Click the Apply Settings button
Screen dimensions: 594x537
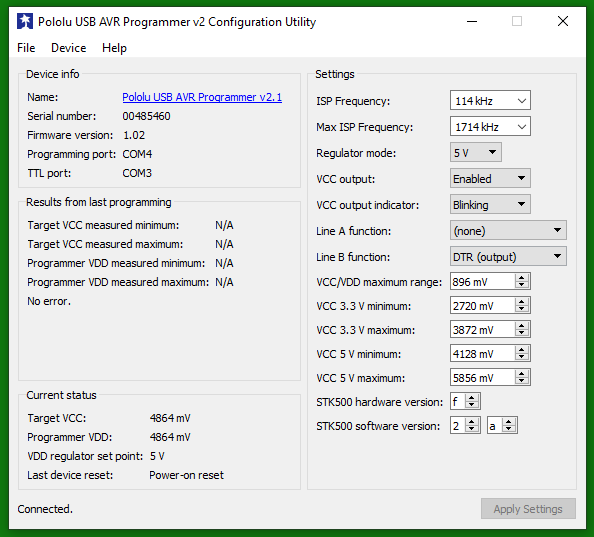point(528,509)
